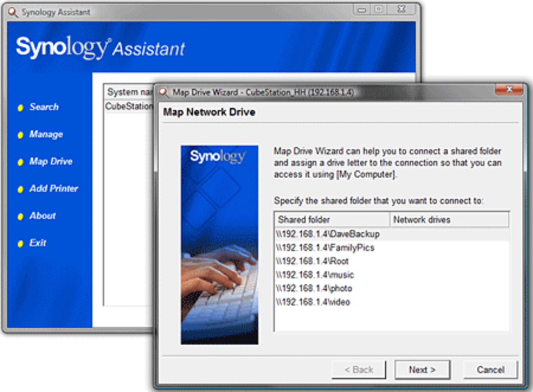Screen dimensions: 533x392
Task: Click the yellow bullet beside Exit
Action: tap(21, 244)
